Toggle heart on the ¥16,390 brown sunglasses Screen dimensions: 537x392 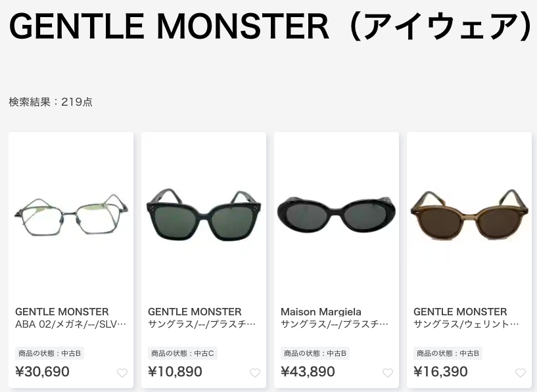coord(521,373)
